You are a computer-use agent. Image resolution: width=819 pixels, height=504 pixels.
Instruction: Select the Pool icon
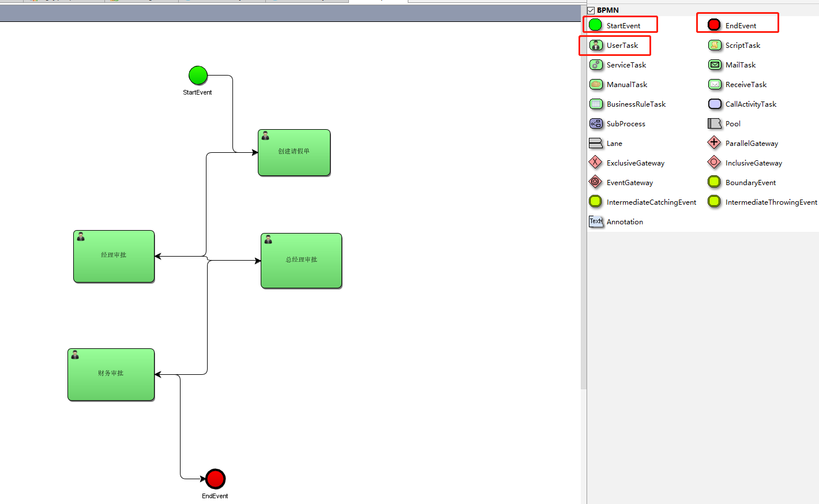click(x=715, y=123)
